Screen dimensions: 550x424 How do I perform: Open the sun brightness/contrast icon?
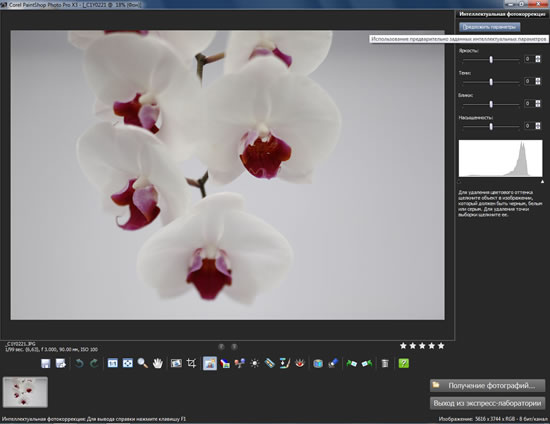point(255,363)
